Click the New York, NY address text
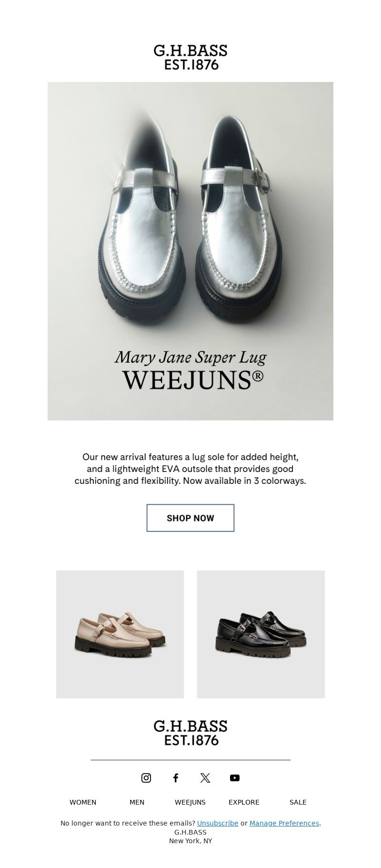381x868 pixels. click(x=190, y=841)
